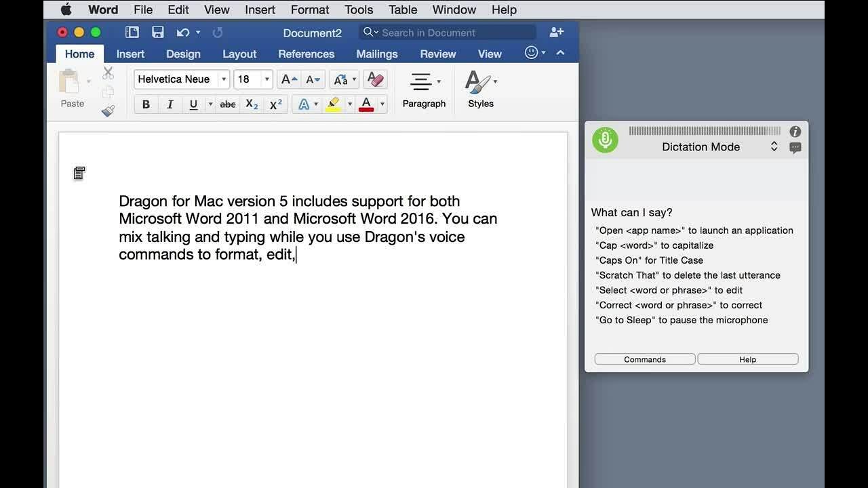Switch to the Design tab
This screenshot has height=488, width=868.
[183, 54]
